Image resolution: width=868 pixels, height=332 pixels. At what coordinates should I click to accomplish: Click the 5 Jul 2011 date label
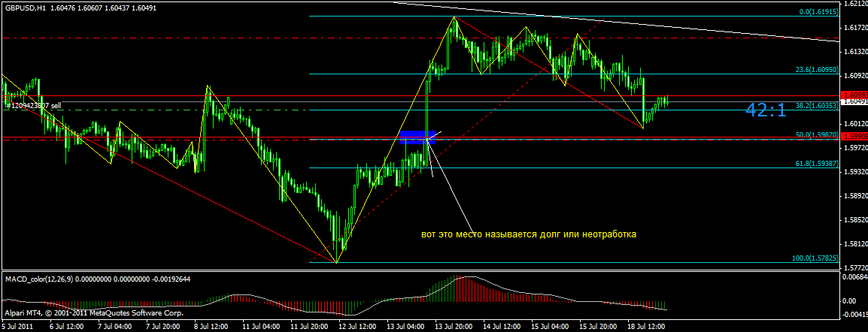(x=17, y=327)
